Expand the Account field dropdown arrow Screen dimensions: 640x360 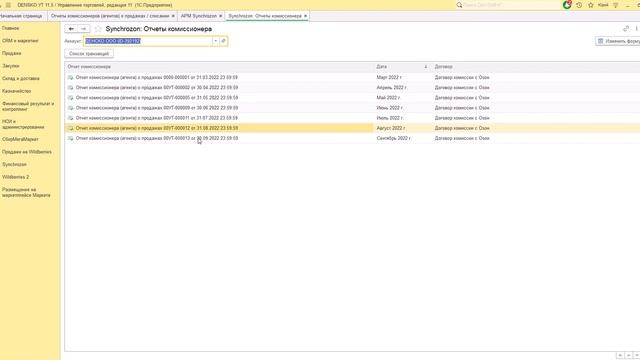point(216,41)
